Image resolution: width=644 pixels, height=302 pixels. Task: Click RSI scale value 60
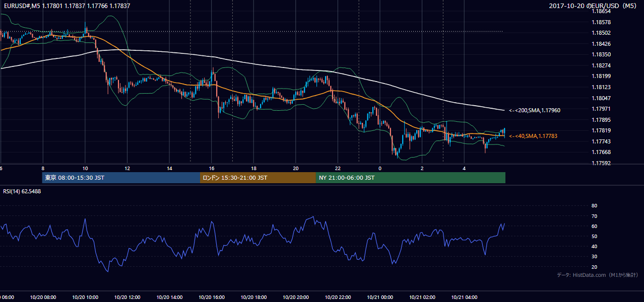pos(594,226)
